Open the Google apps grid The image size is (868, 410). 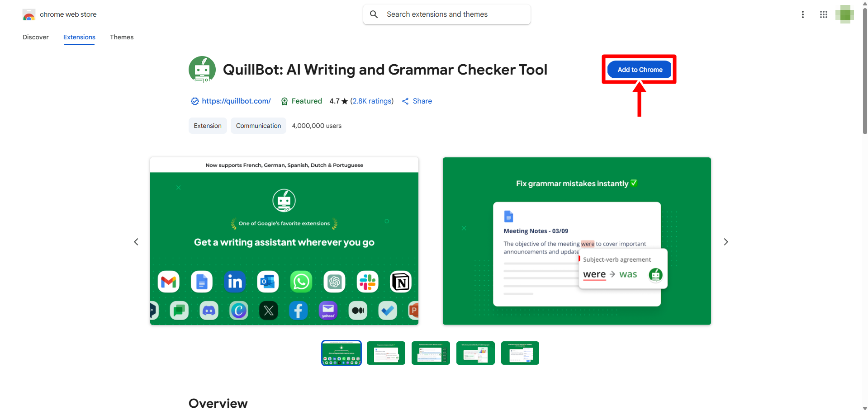tap(824, 14)
